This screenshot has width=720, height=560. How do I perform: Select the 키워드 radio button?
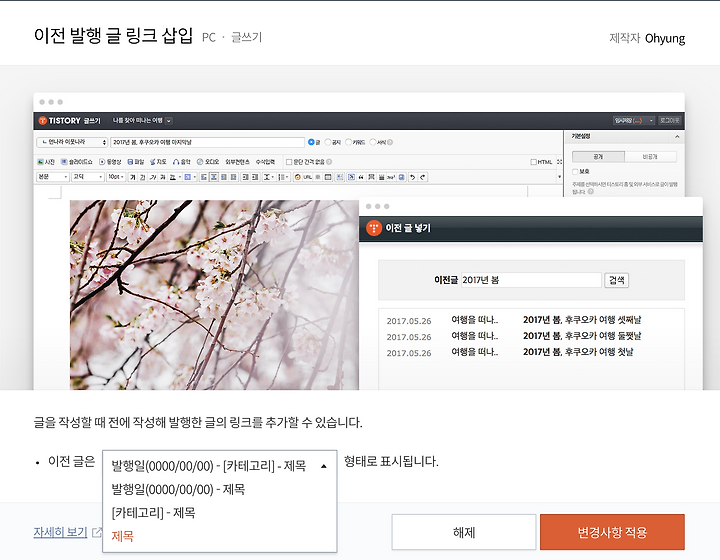[348, 142]
